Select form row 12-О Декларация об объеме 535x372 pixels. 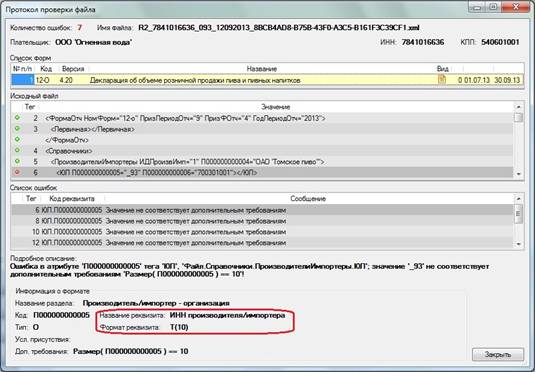pyautogui.click(x=268, y=80)
